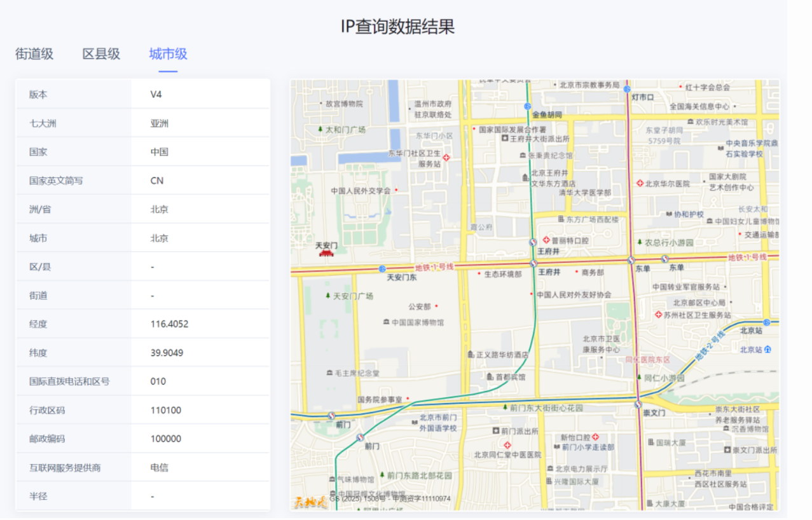Click the 天安门广场 tree icon
This screenshot has width=812, height=520.
click(328, 296)
